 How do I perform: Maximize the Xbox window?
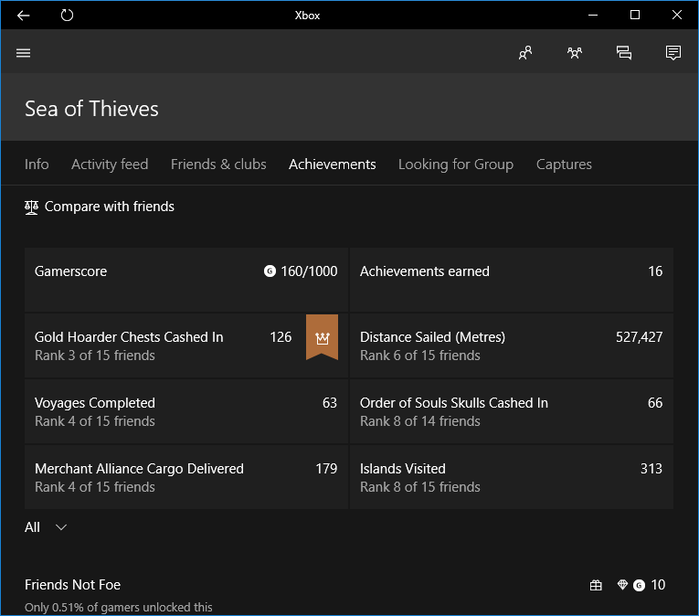[x=635, y=16]
